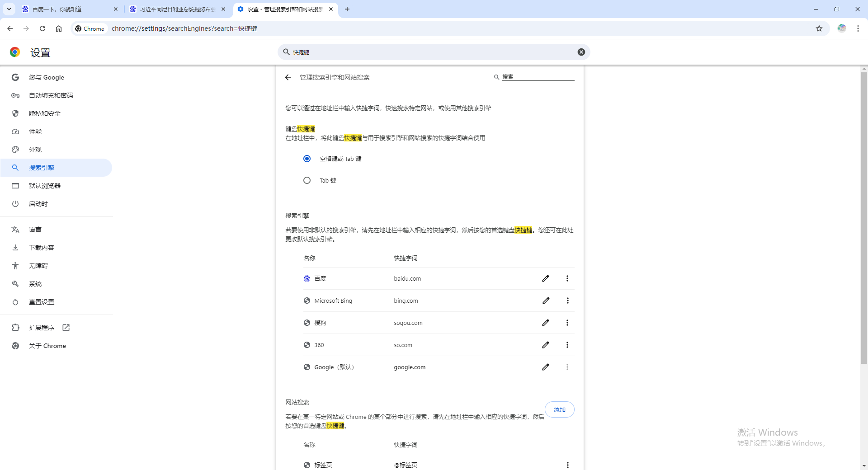The image size is (868, 470).
Task: Open more actions for 搜狗 row
Action: point(567,323)
